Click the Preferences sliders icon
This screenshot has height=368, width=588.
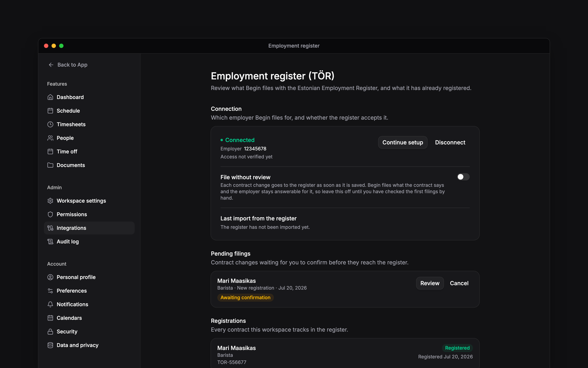tap(50, 291)
